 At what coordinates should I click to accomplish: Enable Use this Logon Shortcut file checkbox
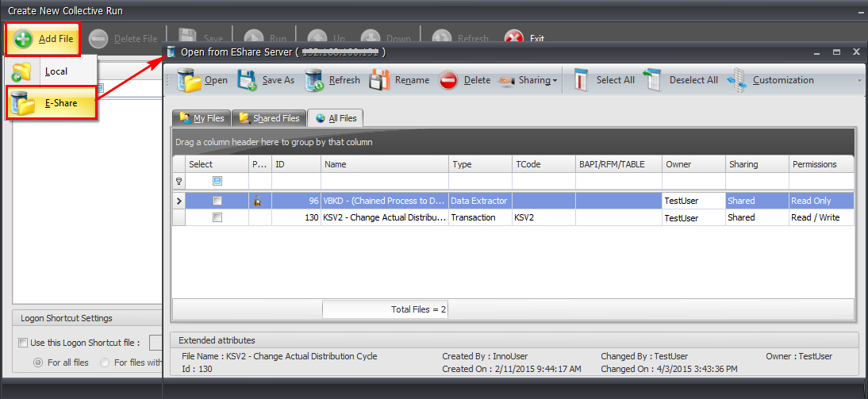pos(23,343)
